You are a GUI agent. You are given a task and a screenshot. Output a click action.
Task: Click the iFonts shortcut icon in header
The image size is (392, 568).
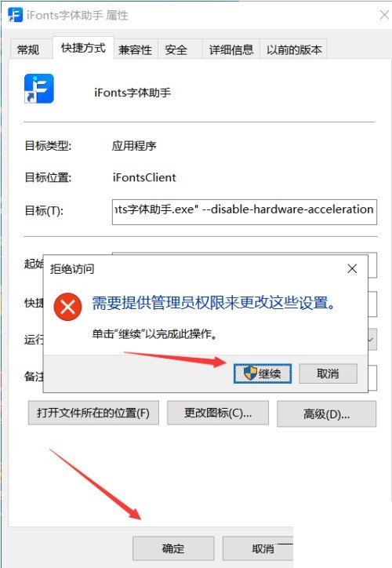pyautogui.click(x=39, y=89)
